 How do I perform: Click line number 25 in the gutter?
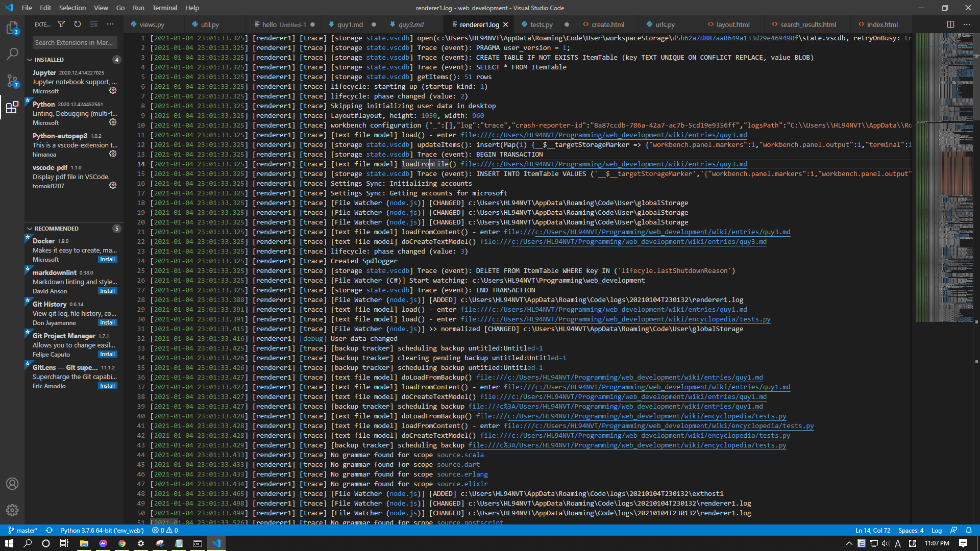tap(141, 271)
